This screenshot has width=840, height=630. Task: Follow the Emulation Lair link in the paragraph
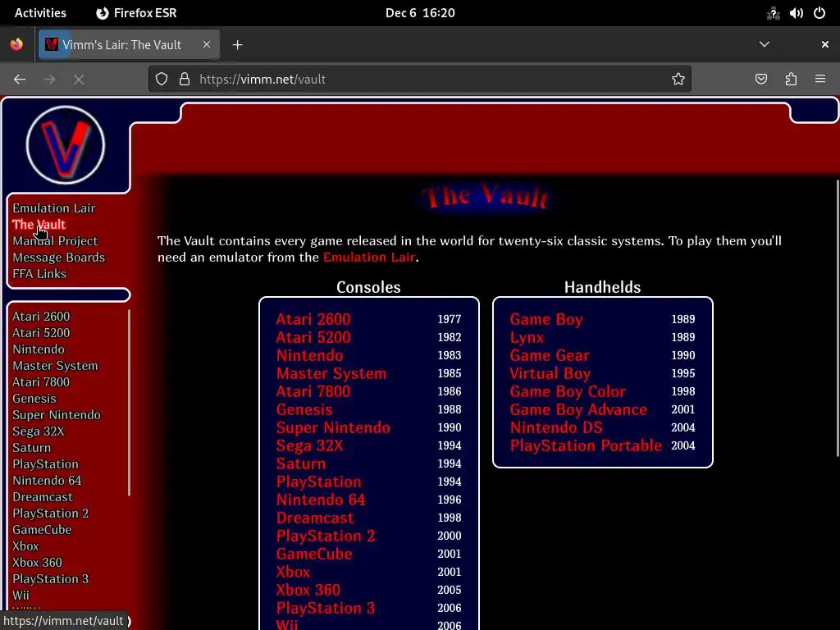(x=369, y=257)
